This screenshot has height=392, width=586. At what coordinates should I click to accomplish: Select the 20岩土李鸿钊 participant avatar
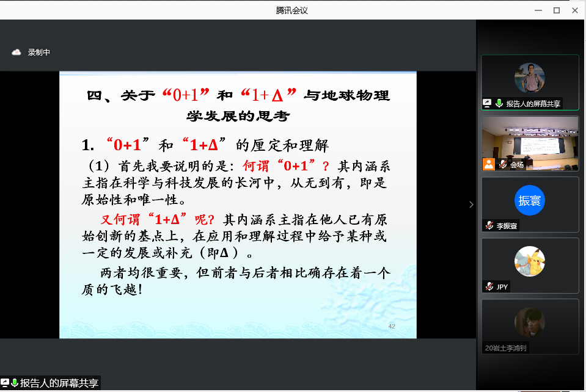click(530, 322)
